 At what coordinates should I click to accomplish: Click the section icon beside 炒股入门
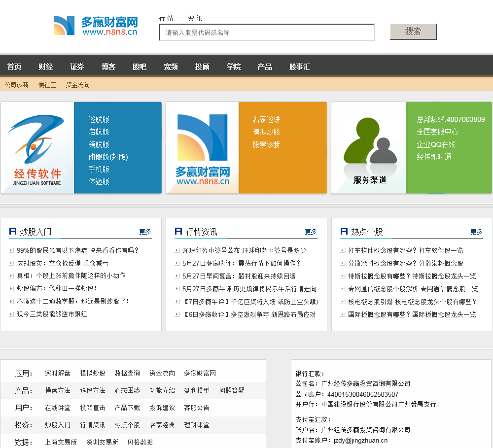pyautogui.click(x=13, y=231)
